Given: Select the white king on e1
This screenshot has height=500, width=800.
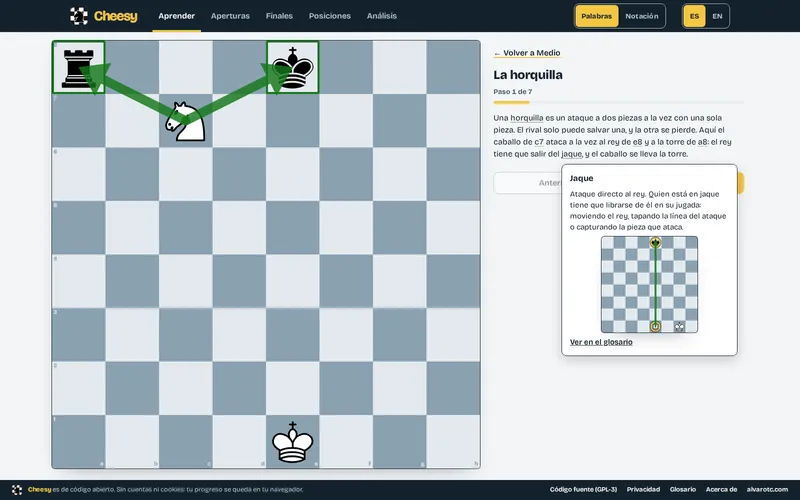Looking at the screenshot, I should pyautogui.click(x=293, y=442).
